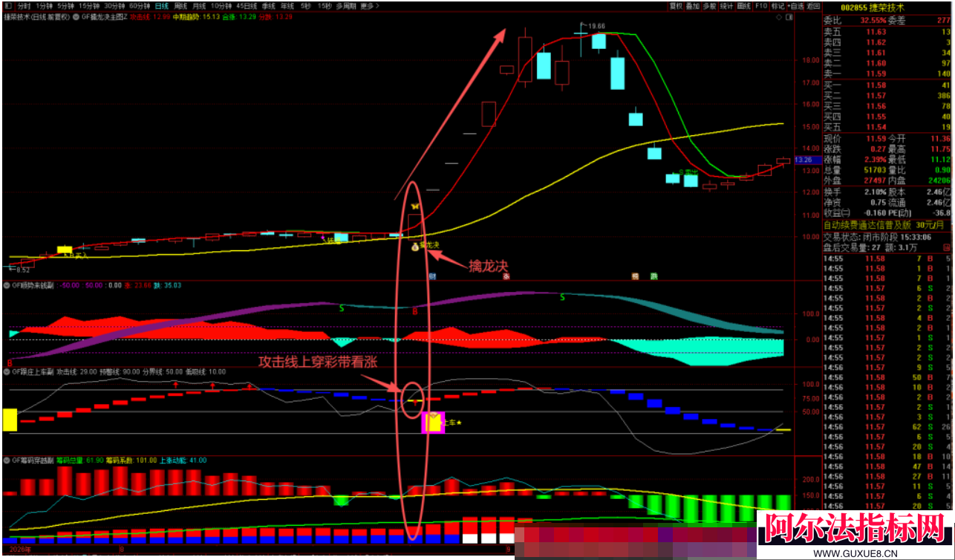Click circle icon beside GF筹码穿越副 indicator
This screenshot has height=560, width=955.
7,460
